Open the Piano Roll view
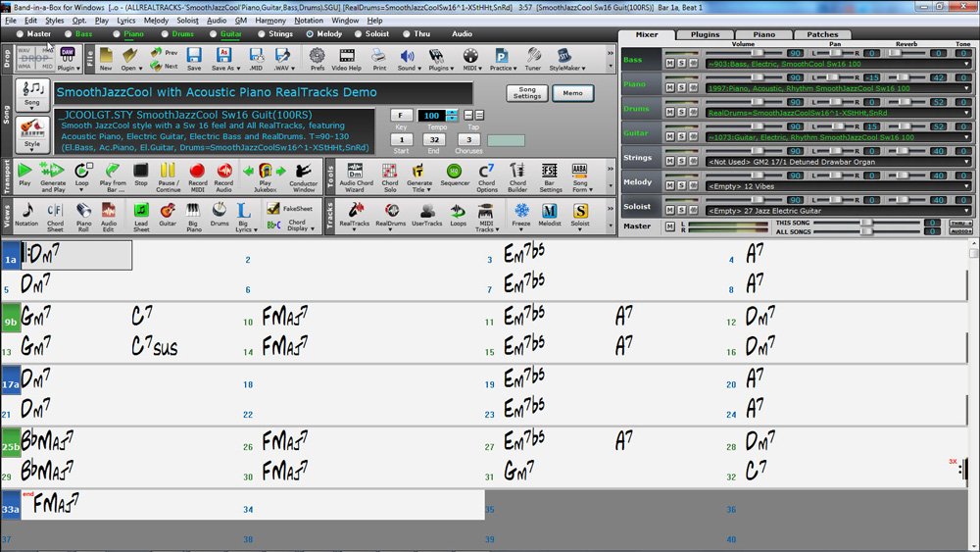Viewport: 980px width, 552px height. coord(83,217)
